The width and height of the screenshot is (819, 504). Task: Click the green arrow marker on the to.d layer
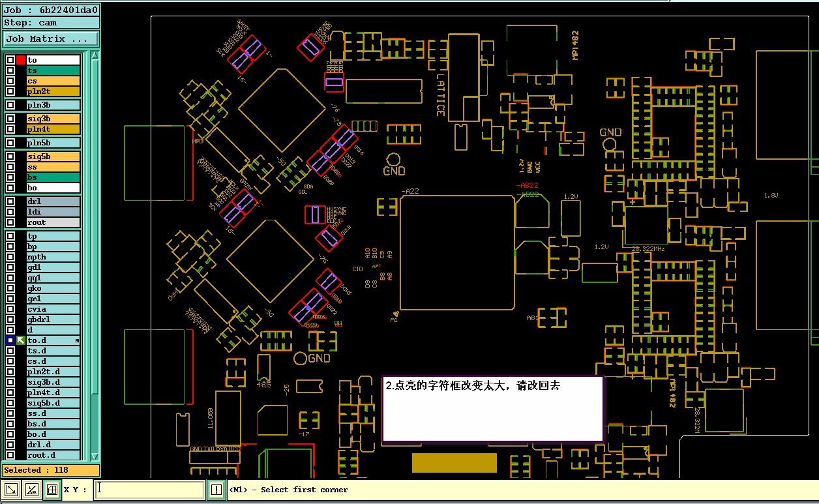(x=21, y=340)
